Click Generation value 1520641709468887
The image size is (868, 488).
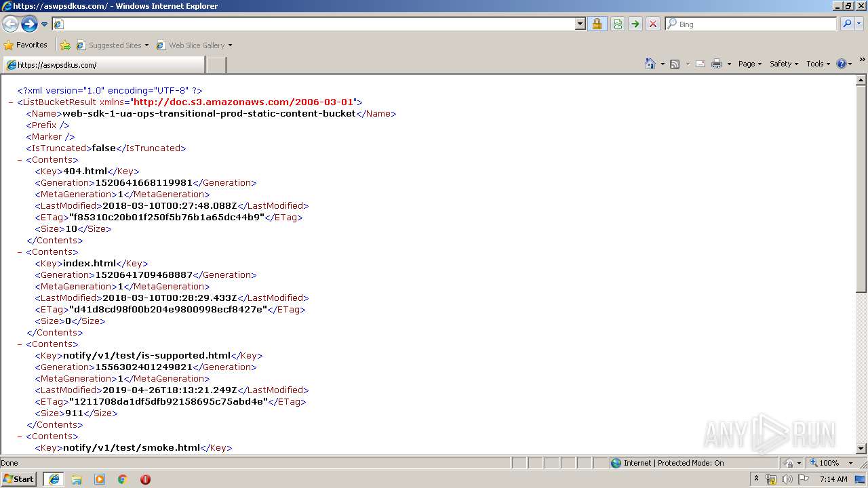pyautogui.click(x=144, y=275)
